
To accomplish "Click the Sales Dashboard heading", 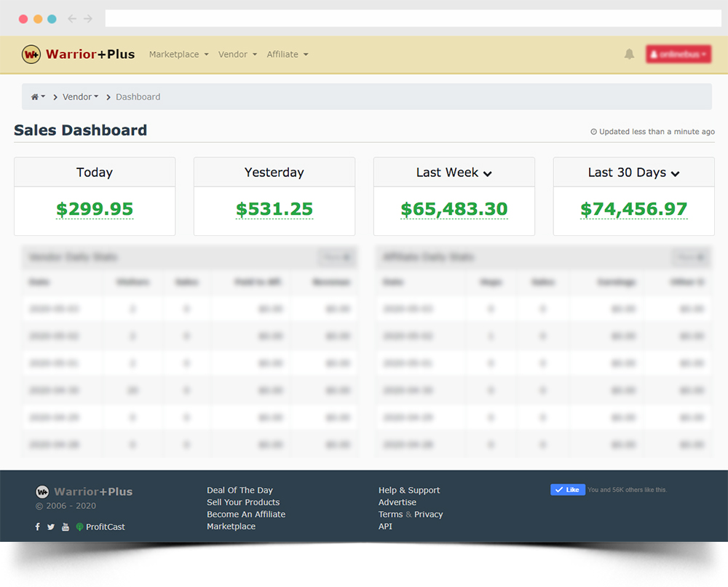I will pos(80,130).
